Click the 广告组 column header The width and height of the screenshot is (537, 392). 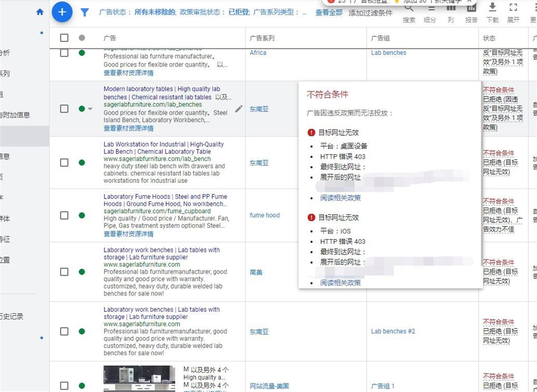click(380, 38)
